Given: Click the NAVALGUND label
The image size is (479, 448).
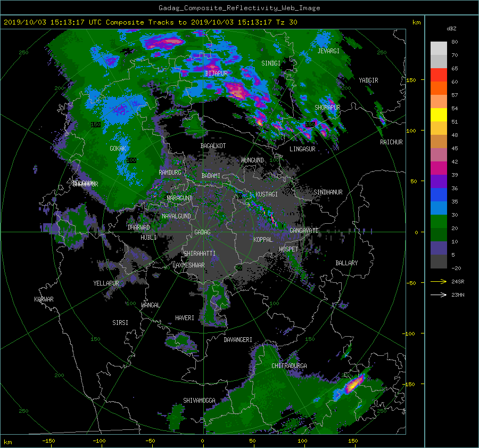Looking at the screenshot, I should [x=176, y=216].
